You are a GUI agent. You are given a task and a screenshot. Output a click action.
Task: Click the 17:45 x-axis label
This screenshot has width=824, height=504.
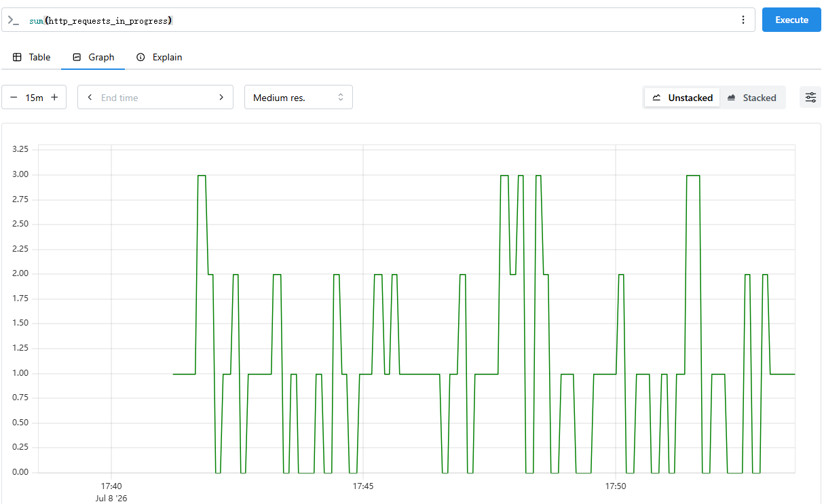(363, 486)
